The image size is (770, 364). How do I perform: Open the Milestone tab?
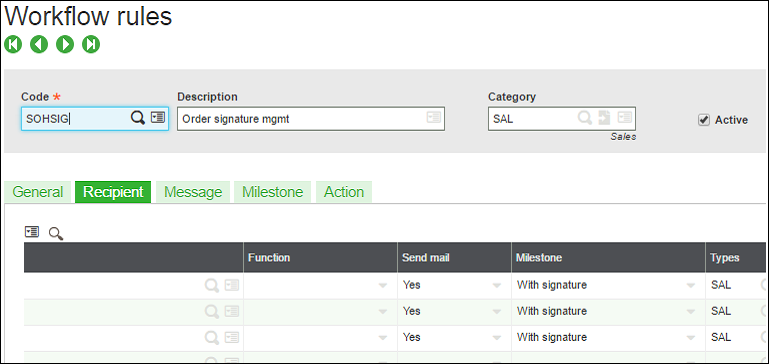(273, 192)
